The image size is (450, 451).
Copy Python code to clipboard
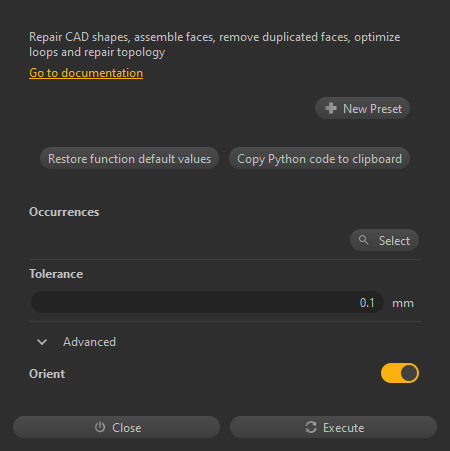click(x=319, y=158)
